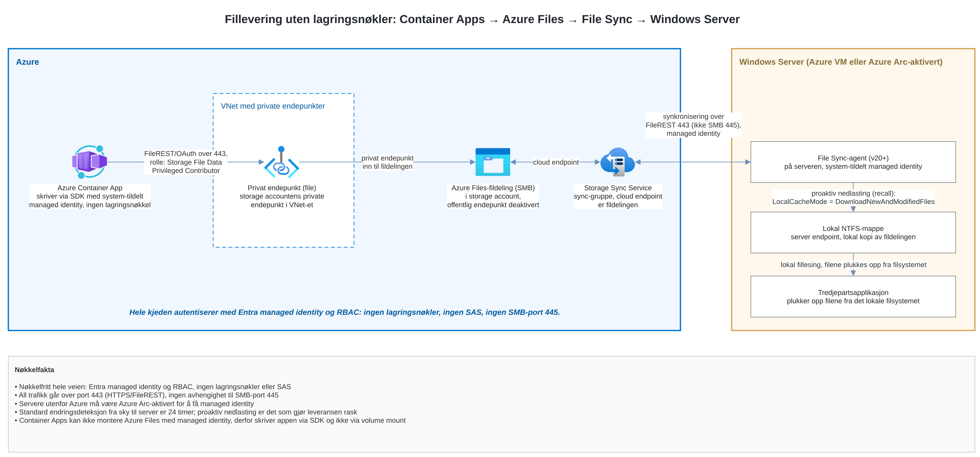
Task: Select 'synkronisering over FileREST 443' label
Action: pos(693,125)
